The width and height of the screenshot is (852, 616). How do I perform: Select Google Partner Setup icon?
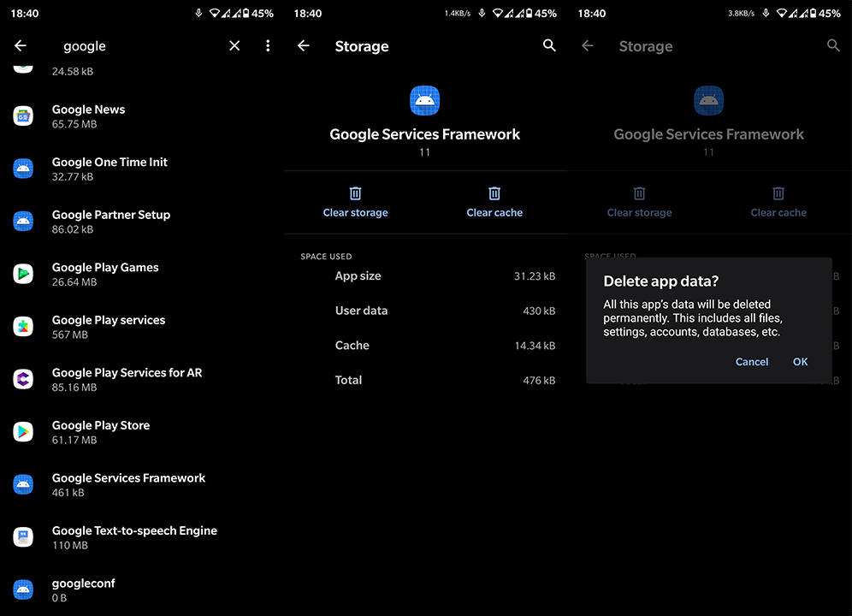coord(23,222)
